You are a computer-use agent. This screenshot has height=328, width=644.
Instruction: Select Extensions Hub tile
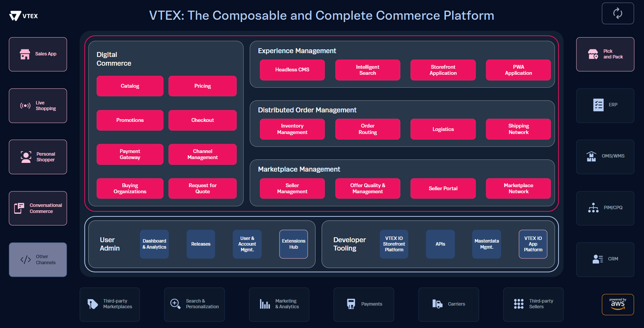point(293,244)
